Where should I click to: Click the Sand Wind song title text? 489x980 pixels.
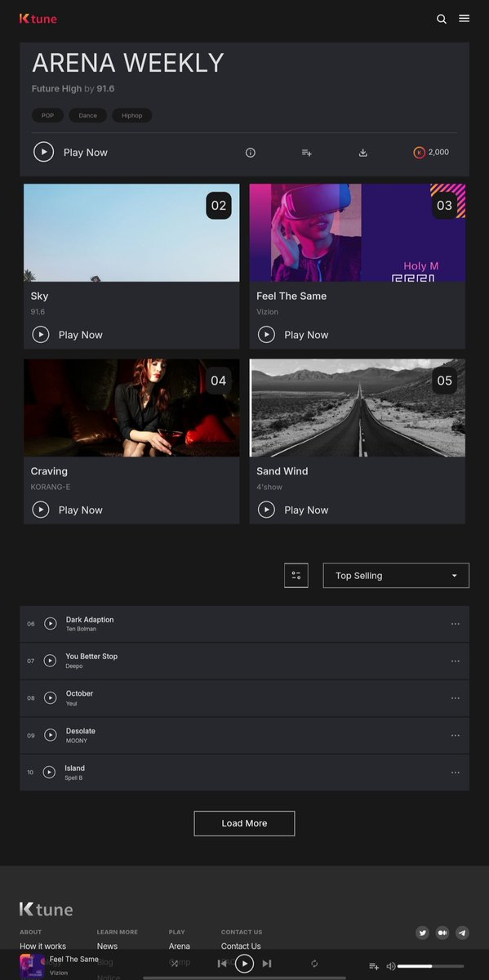(282, 471)
